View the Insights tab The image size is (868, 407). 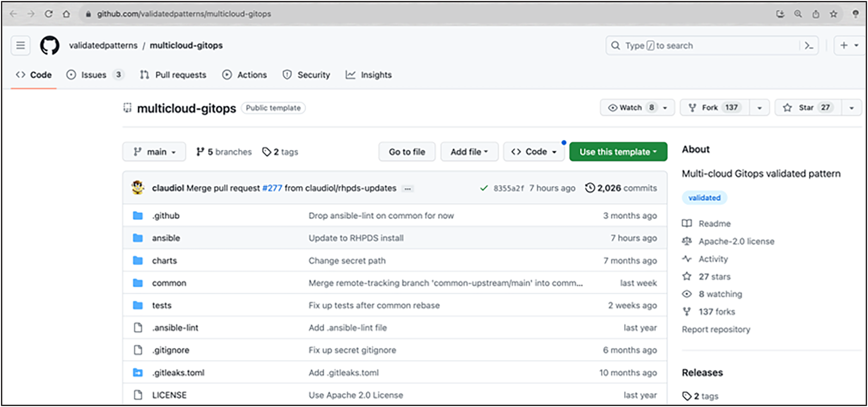pos(369,75)
